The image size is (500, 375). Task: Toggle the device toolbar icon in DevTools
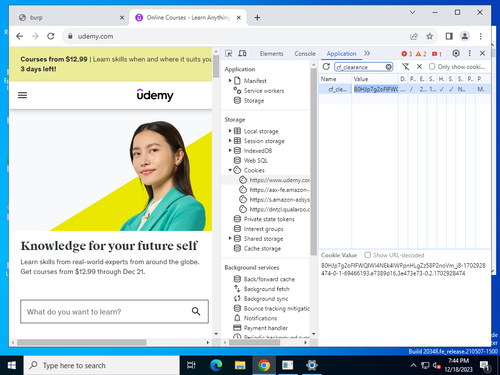click(242, 53)
